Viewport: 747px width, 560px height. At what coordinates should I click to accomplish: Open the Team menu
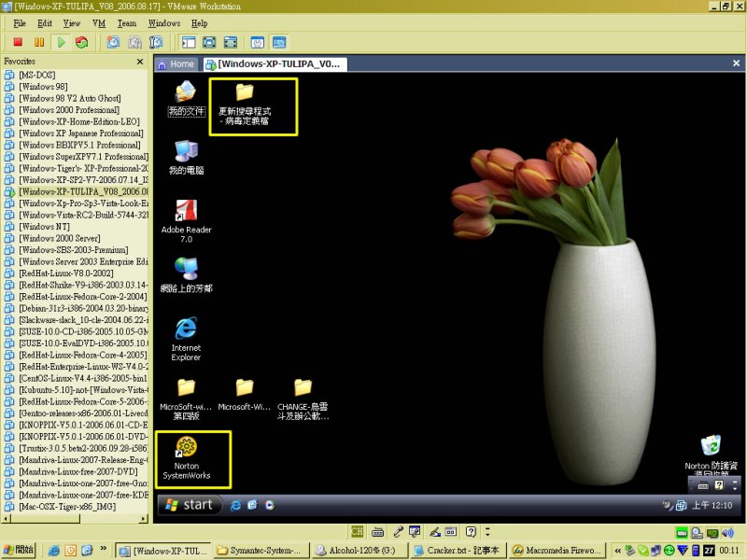(127, 23)
